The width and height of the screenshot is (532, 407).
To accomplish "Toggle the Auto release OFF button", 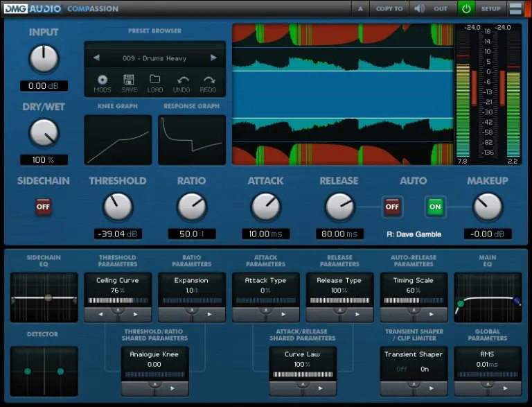I will tap(392, 207).
